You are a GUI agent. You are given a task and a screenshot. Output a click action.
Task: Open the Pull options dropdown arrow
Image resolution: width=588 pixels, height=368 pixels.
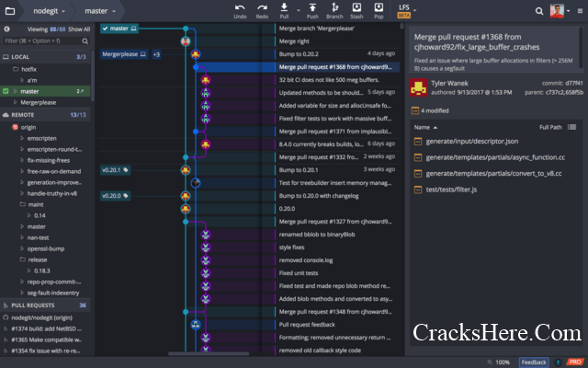(x=299, y=10)
